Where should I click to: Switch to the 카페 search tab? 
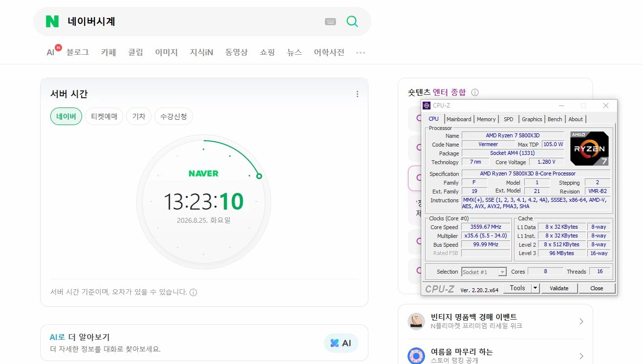[108, 52]
